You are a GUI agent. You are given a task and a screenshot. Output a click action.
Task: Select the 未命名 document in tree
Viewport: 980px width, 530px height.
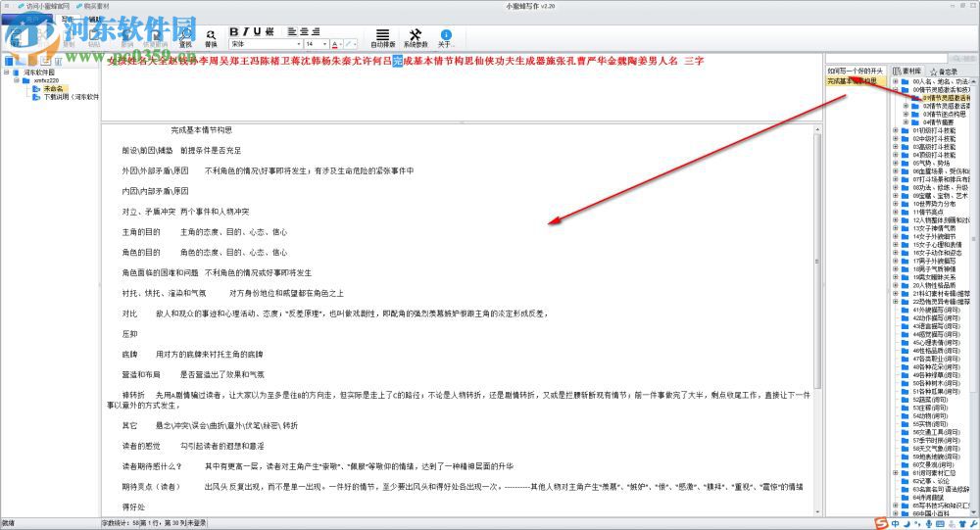pyautogui.click(x=53, y=89)
